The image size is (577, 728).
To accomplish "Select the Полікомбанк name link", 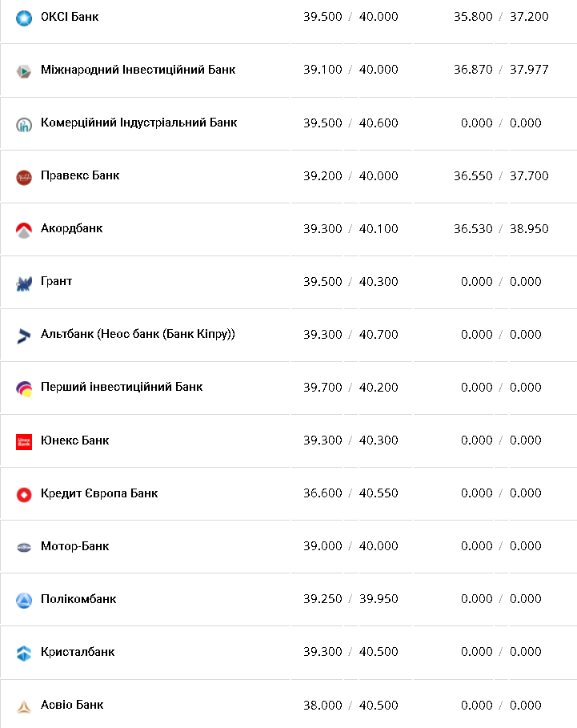I will 78,598.
